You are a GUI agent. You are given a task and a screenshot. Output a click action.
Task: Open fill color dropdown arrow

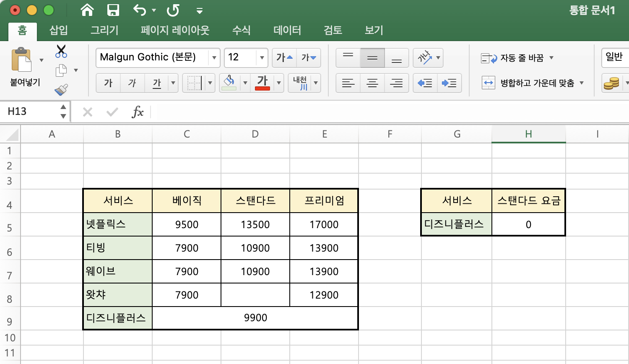pos(245,83)
